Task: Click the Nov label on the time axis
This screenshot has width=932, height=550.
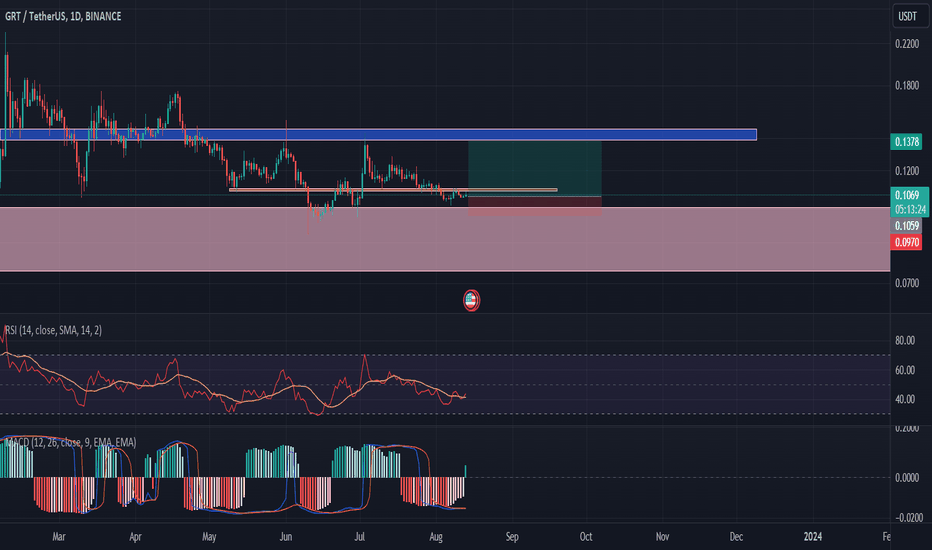Action: click(x=662, y=537)
